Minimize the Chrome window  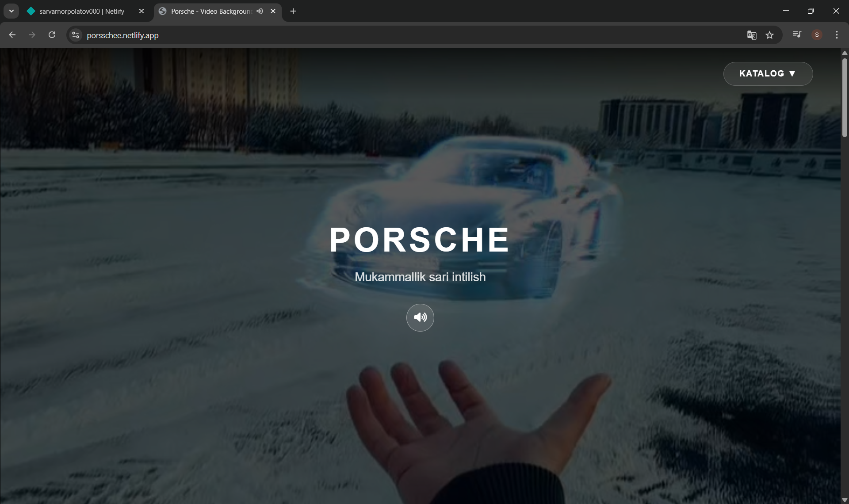786,11
